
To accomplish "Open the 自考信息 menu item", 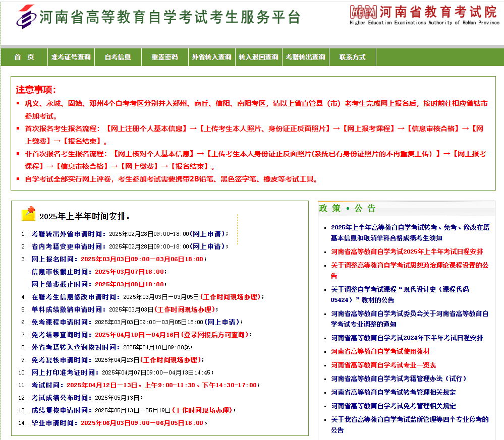I will pos(118,57).
